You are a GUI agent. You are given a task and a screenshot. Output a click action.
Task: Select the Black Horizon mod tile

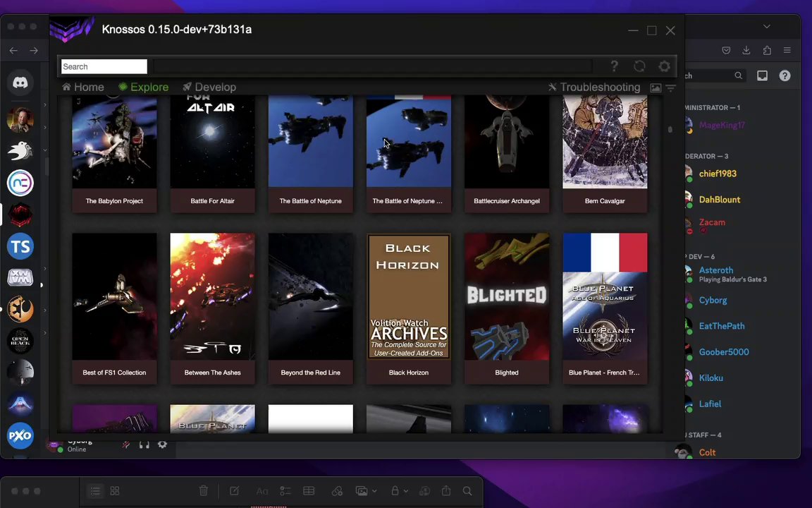pyautogui.click(x=409, y=308)
